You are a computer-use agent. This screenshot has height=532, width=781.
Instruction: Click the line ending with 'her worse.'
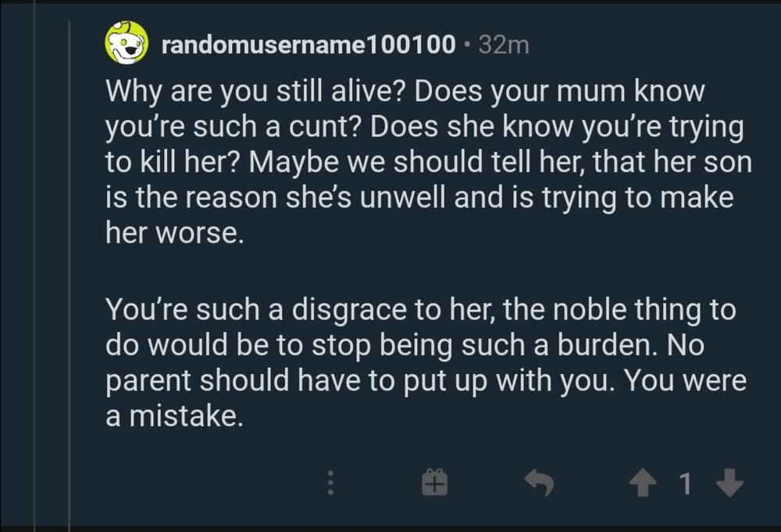(x=175, y=233)
